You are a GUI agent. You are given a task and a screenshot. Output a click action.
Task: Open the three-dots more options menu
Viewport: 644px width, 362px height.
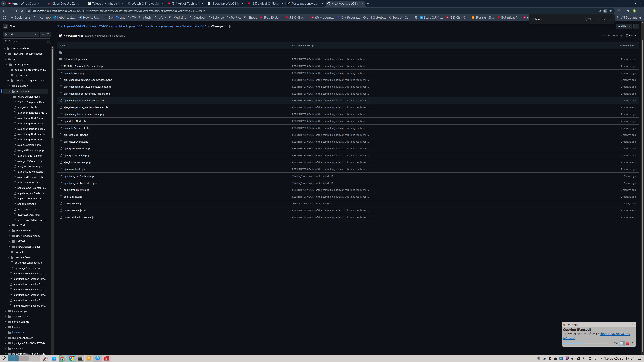636,26
